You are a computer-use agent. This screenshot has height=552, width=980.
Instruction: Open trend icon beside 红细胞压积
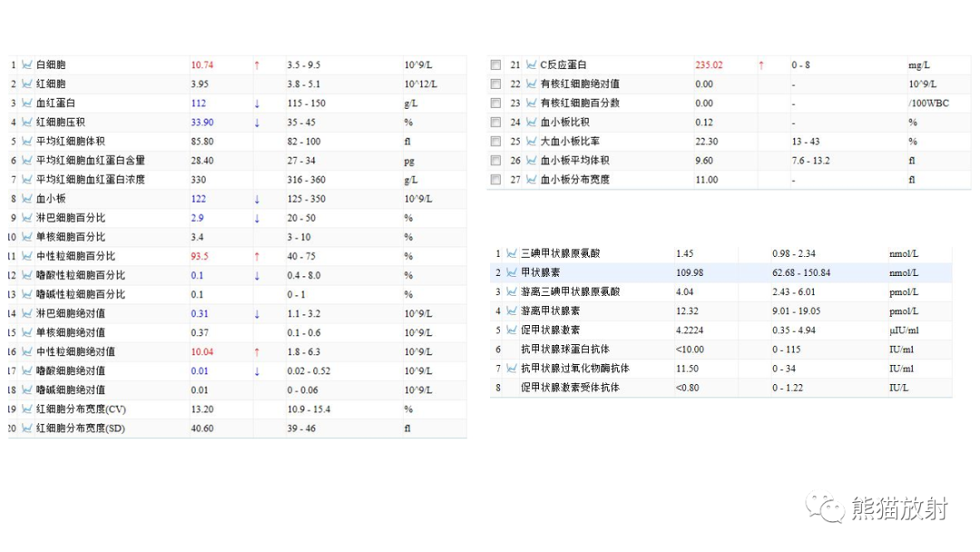click(x=27, y=122)
